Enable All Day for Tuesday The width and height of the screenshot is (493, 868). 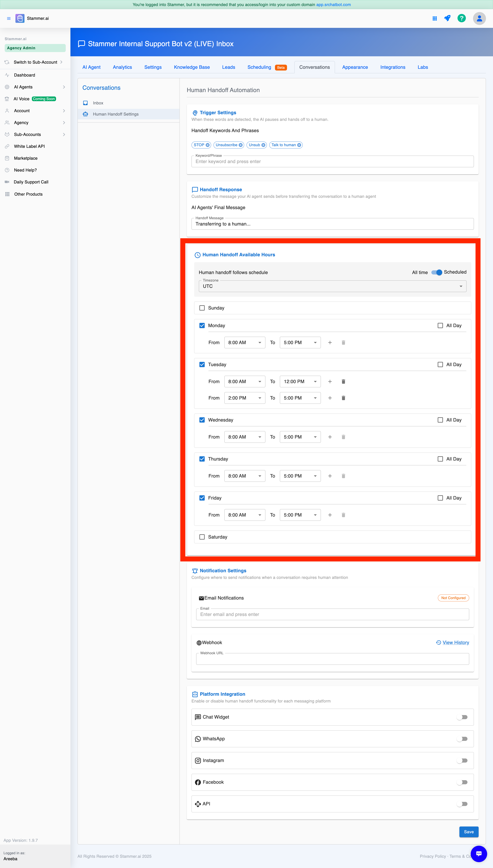pos(440,365)
